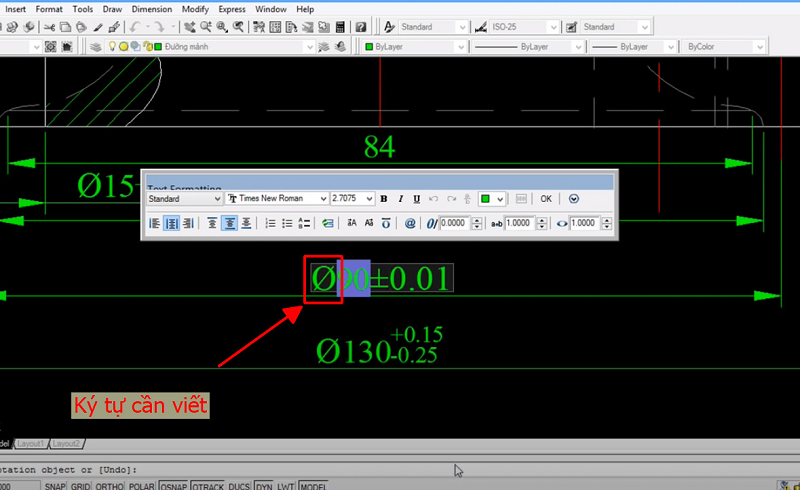Click bulleted list icon in Text Formatting
This screenshot has height=490, width=800.
coord(287,223)
